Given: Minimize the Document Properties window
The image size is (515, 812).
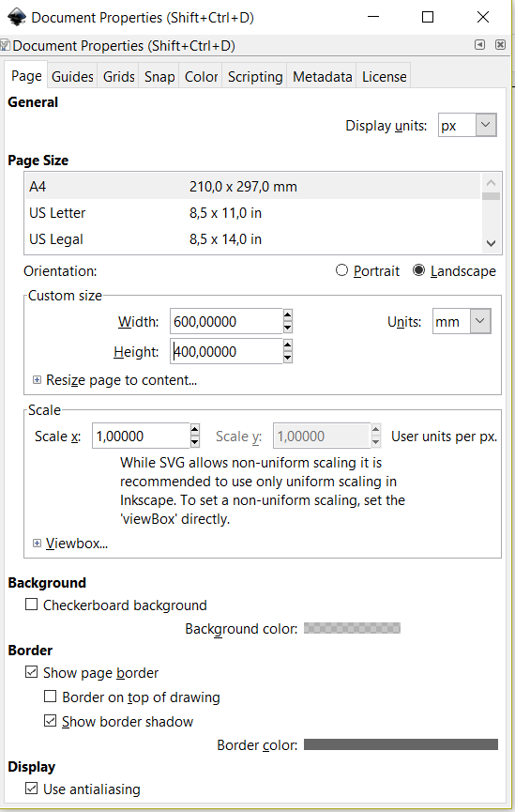Looking at the screenshot, I should point(373,17).
